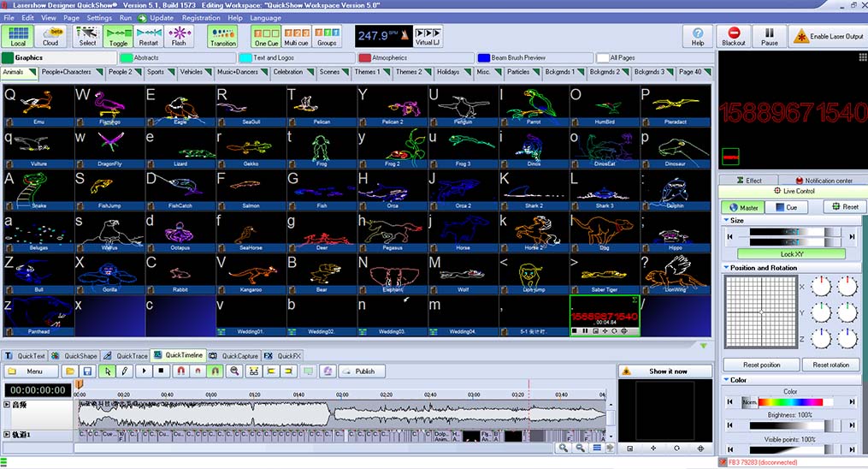Expand the 轨道1 track
Screen dimensions: 868x469
click(7, 435)
